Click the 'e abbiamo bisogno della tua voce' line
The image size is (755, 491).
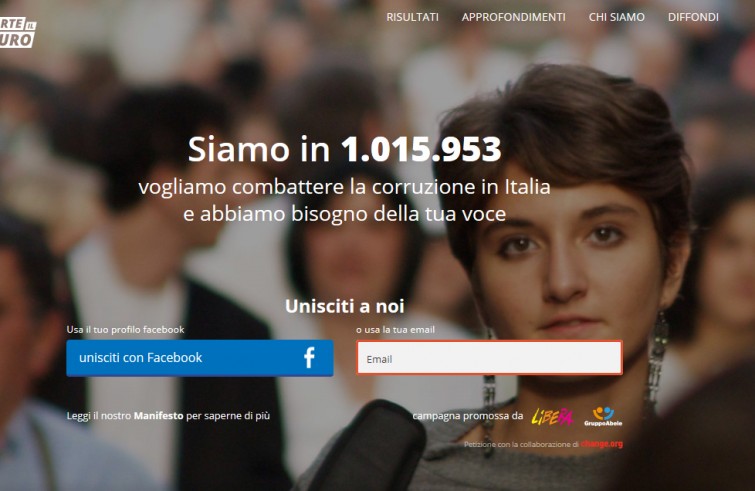pos(344,214)
